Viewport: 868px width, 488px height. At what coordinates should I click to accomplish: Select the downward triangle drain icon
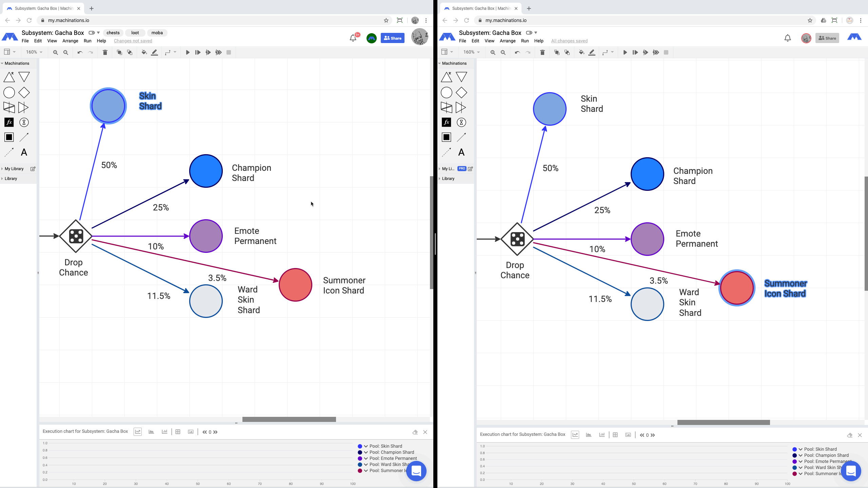[24, 76]
